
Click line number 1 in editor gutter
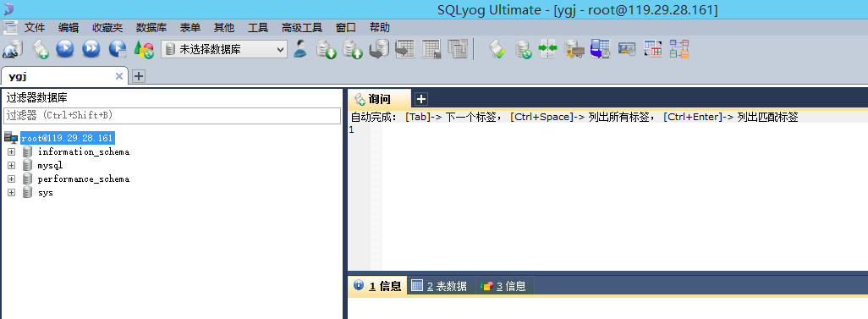[x=352, y=129]
